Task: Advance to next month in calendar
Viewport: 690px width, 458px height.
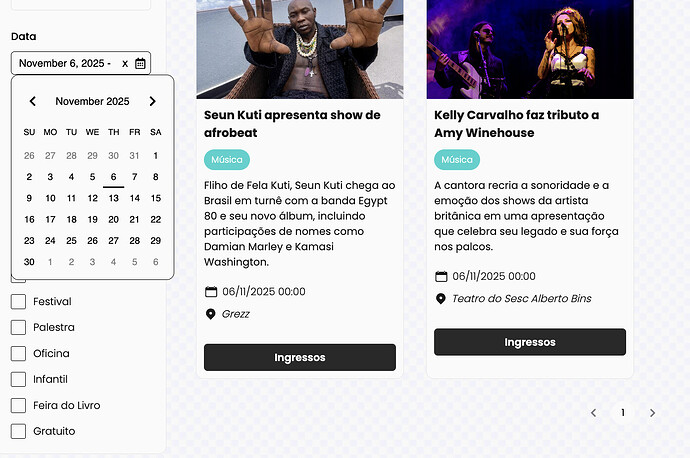Action: tap(152, 101)
